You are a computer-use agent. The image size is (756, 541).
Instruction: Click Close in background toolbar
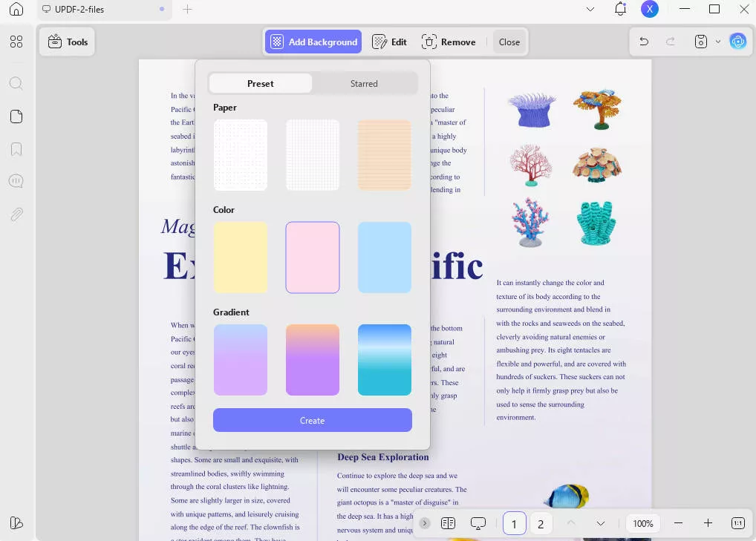click(509, 42)
